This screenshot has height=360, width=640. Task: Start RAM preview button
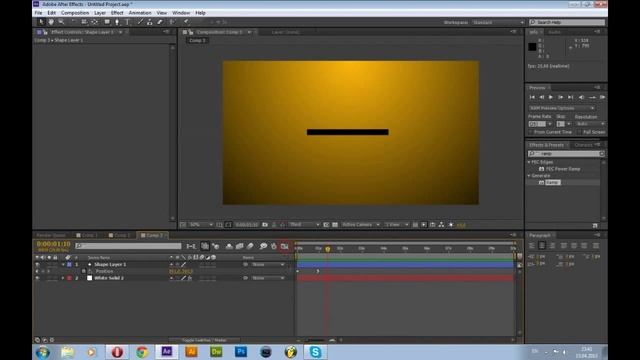tap(602, 97)
